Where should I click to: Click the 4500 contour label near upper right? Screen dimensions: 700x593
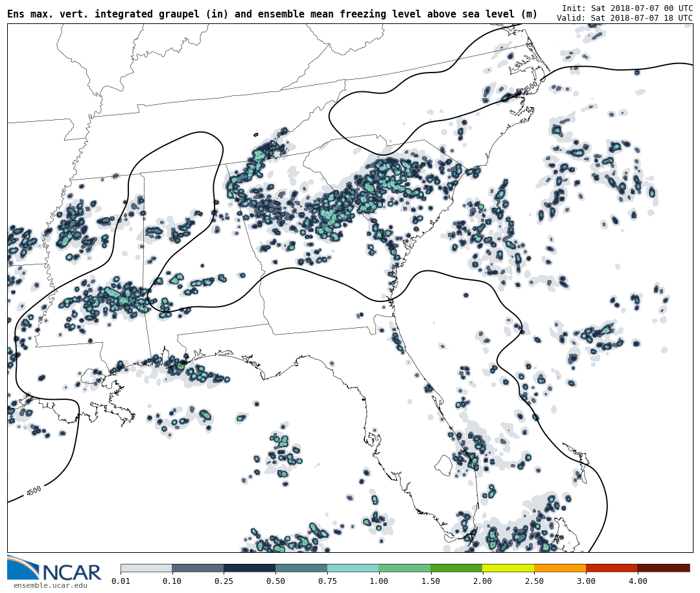pos(530,87)
